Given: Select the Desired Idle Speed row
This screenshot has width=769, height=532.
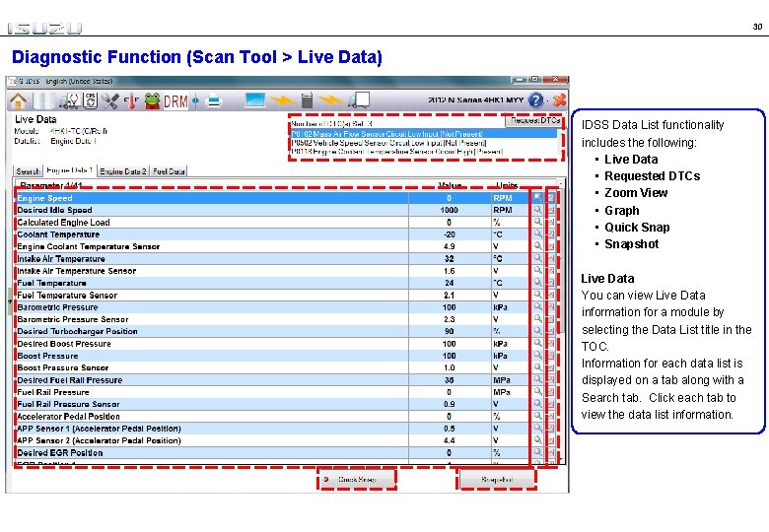Looking at the screenshot, I should (x=273, y=210).
